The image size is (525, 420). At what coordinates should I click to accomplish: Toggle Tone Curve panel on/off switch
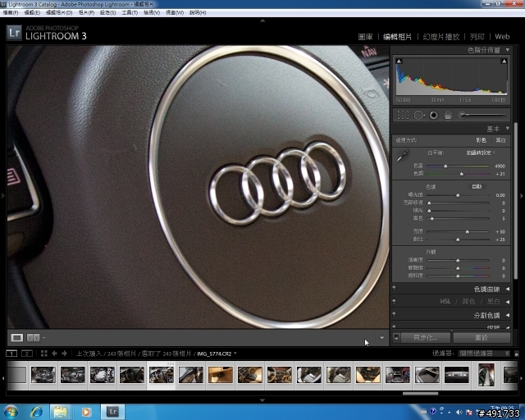pyautogui.click(x=394, y=289)
